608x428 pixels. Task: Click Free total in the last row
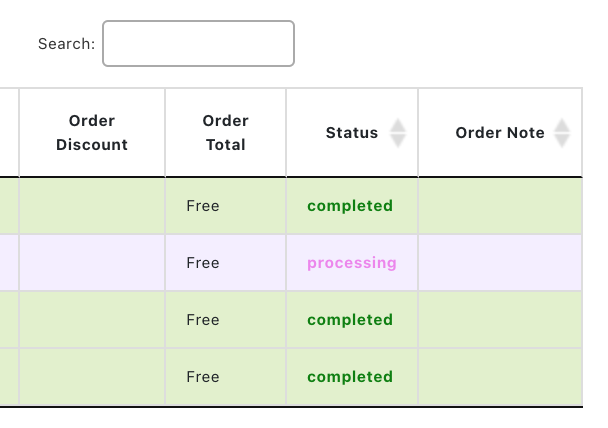(203, 377)
